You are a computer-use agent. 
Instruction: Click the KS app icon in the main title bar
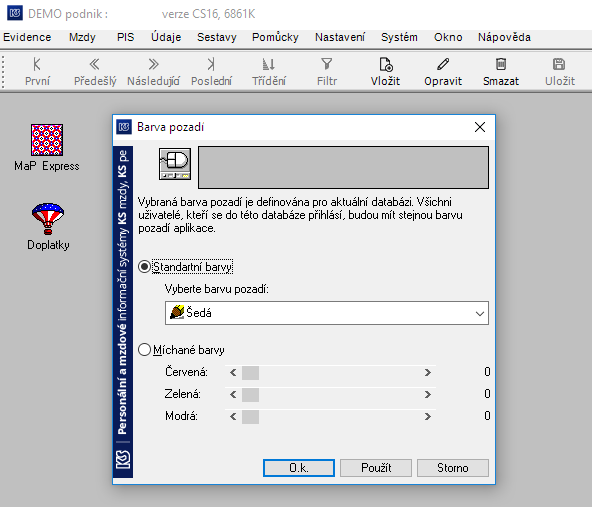pos(15,14)
